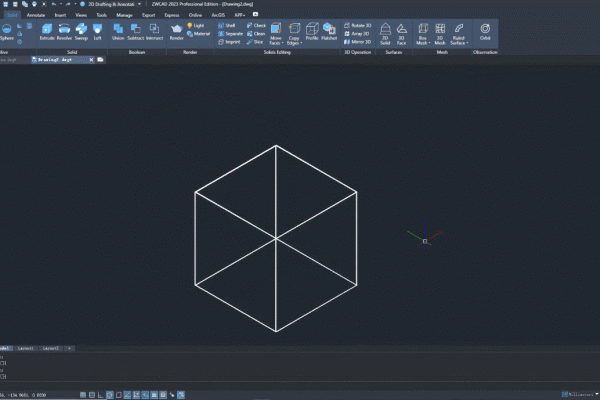
Task: Open the Light tool
Action: [196, 25]
